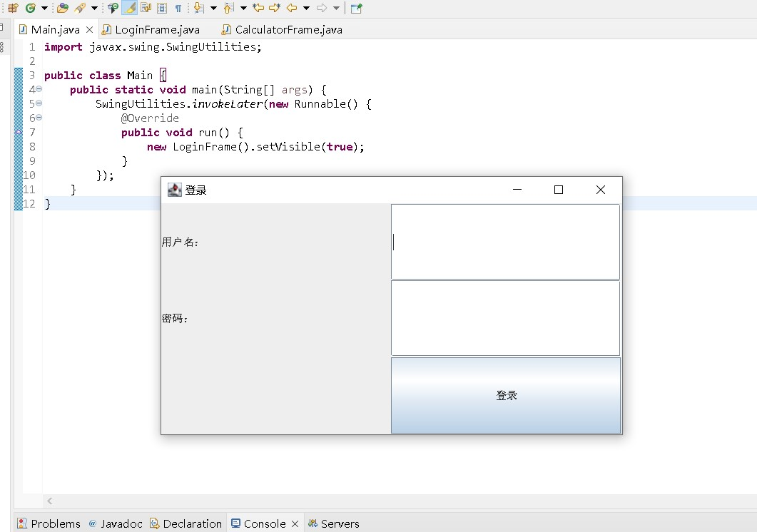Viewport: 757px width, 532px height.
Task: Open the Forward history dropdown arrow
Action: [x=337, y=8]
